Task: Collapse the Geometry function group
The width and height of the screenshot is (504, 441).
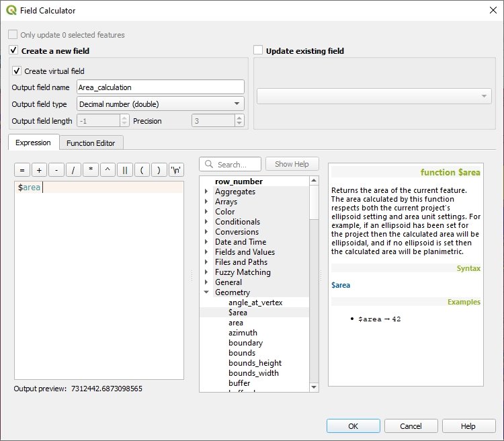Action: 206,292
